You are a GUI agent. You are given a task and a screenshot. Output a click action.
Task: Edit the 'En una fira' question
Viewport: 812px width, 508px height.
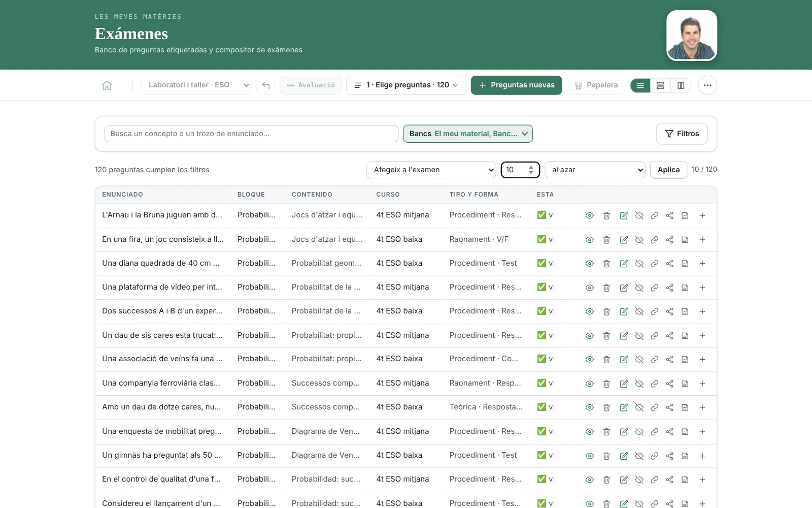(x=624, y=240)
